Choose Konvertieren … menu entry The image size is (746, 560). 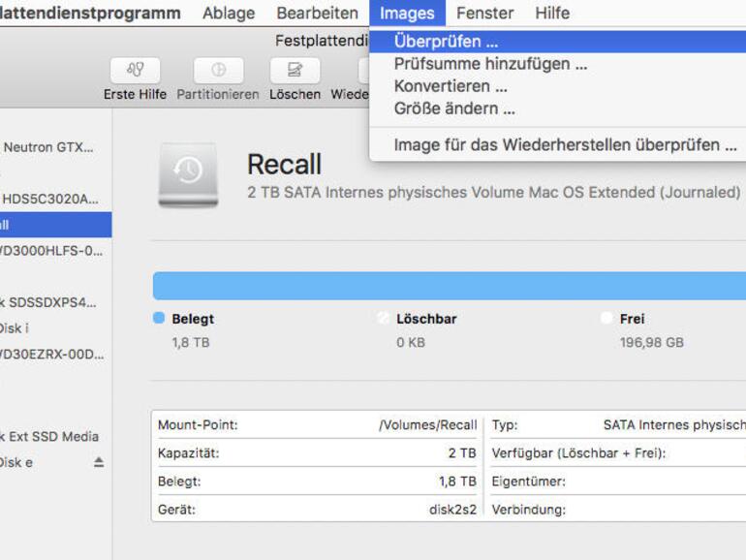tap(558, 86)
